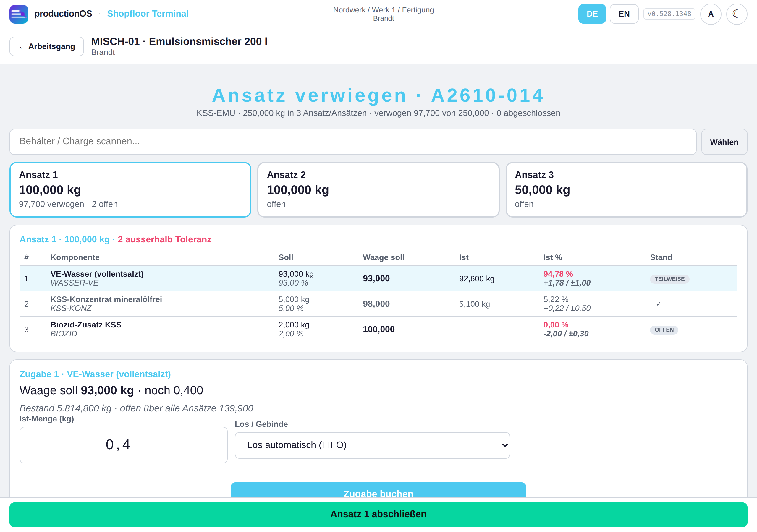Focus the Behälter / Charge scannen field

click(353, 142)
